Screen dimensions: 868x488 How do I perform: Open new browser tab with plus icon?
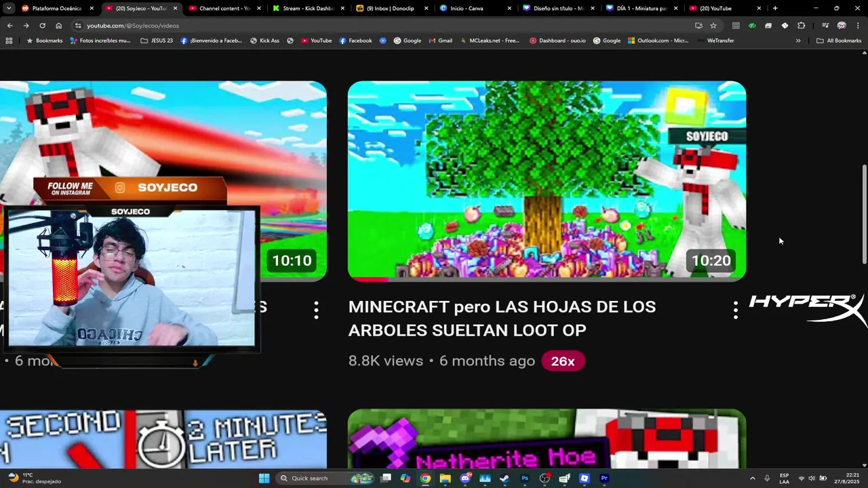coord(775,8)
